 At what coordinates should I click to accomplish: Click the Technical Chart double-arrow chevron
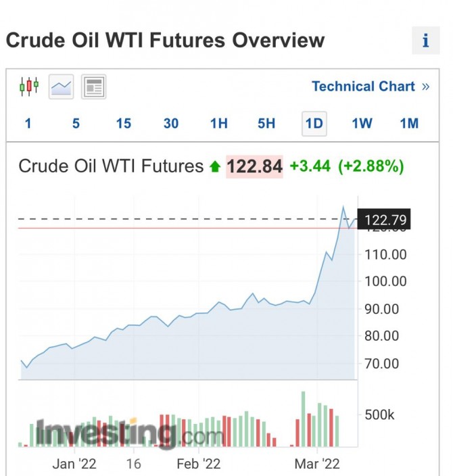pyautogui.click(x=426, y=87)
